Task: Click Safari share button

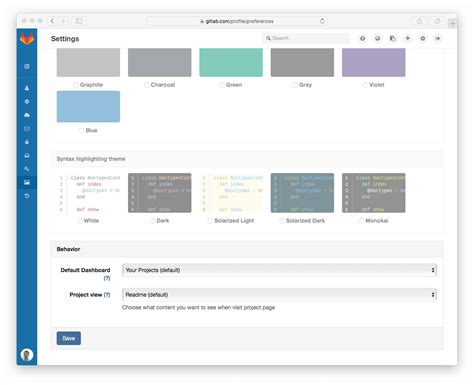Action: coord(419,21)
